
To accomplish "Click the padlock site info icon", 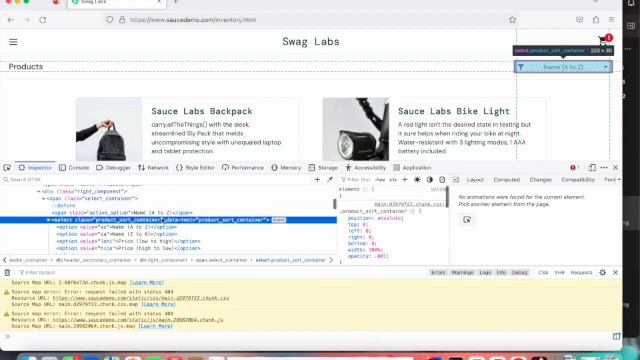I will pyautogui.click(x=122, y=20).
